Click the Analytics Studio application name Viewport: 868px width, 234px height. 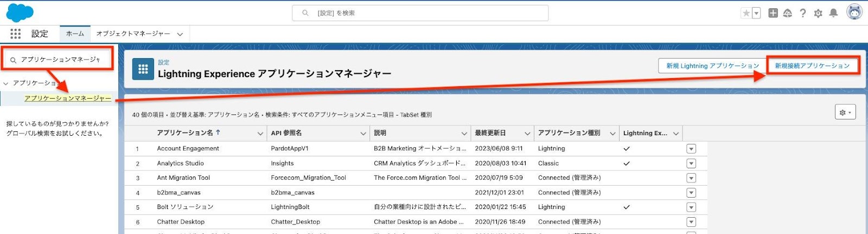pyautogui.click(x=180, y=163)
